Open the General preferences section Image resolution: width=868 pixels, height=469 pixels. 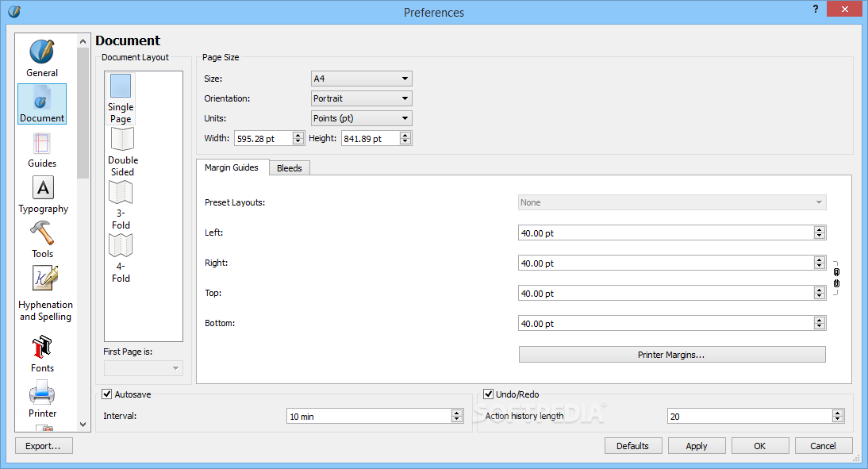(42, 58)
